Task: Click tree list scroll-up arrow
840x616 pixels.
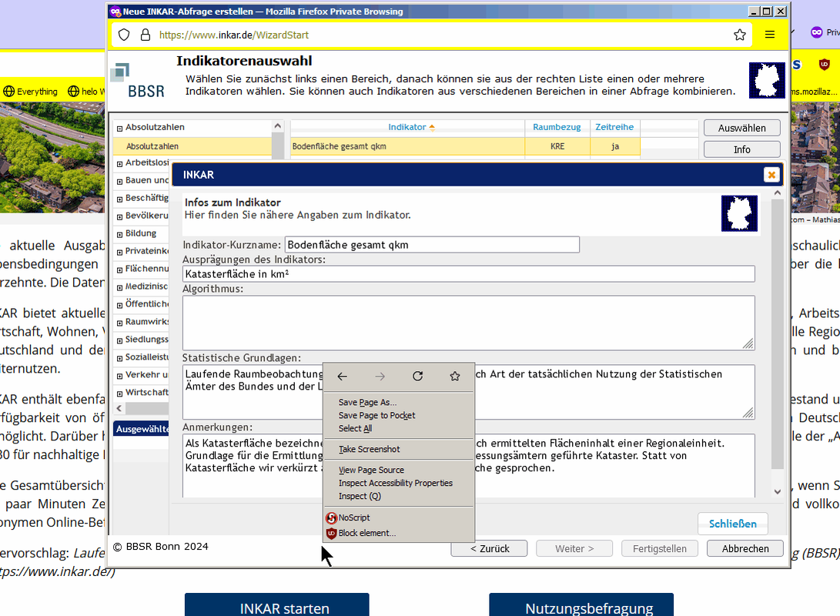Action: (x=277, y=126)
